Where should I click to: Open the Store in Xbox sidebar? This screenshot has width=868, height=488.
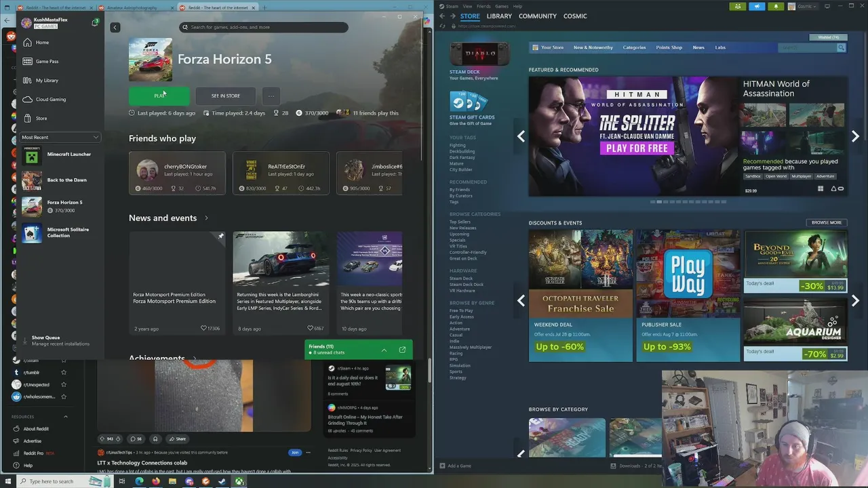pyautogui.click(x=60, y=119)
